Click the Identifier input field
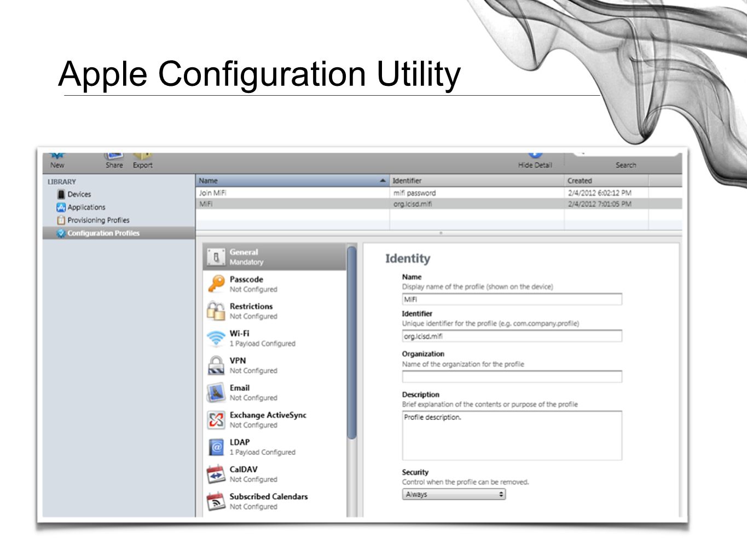The width and height of the screenshot is (747, 560). coord(512,336)
